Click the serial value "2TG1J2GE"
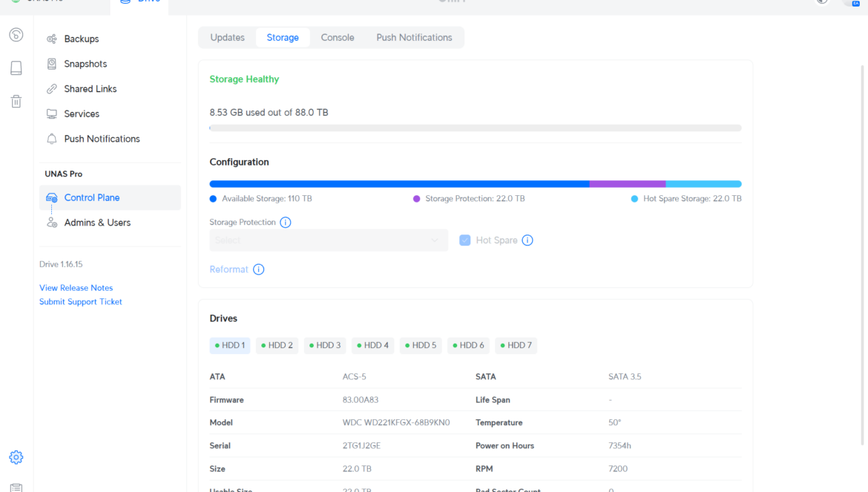868x492 pixels. point(361,445)
